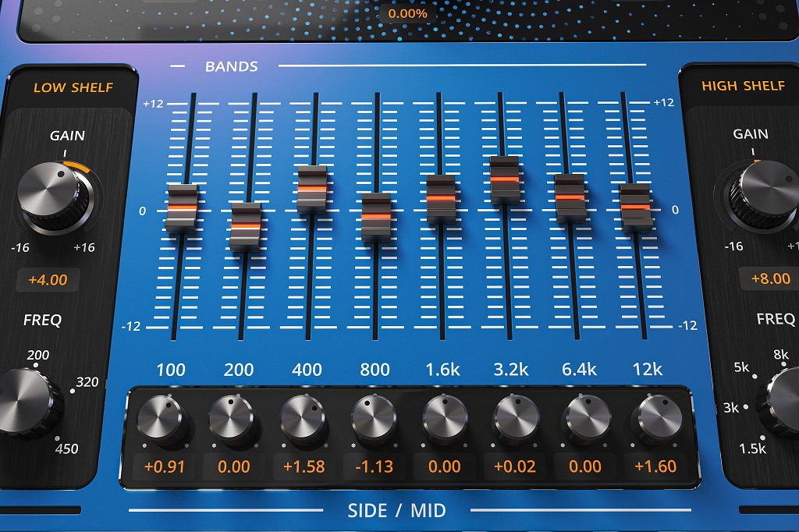Click the 100 Hz band fader handle
799x532 pixels.
click(182, 208)
